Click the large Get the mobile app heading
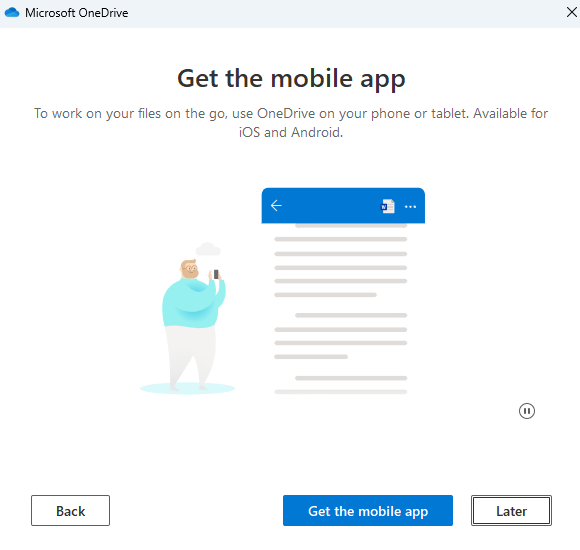 point(291,79)
